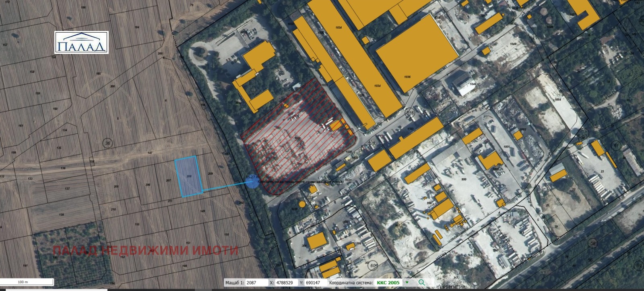The image size is (644, 291).
Task: Click the circled district label 36
Action: tap(107, 143)
